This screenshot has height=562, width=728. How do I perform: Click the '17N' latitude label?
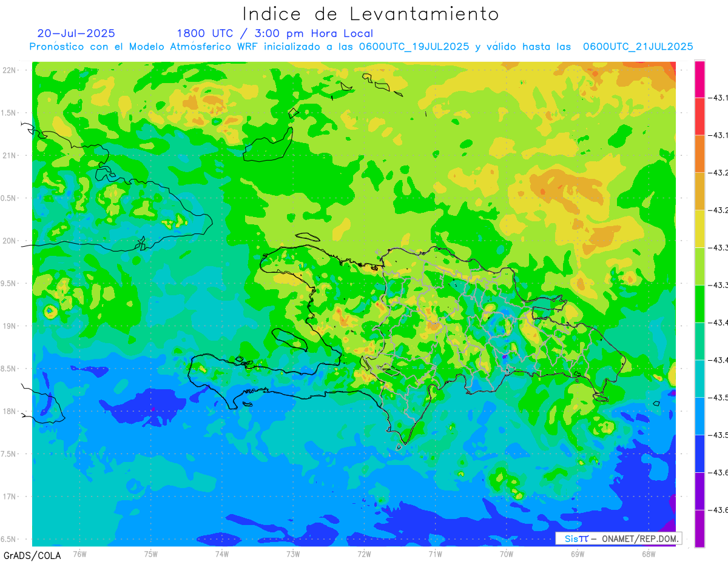pos(10,497)
